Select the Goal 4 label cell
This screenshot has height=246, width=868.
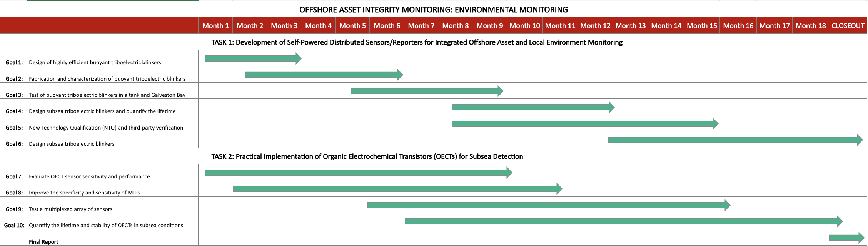[x=14, y=111]
